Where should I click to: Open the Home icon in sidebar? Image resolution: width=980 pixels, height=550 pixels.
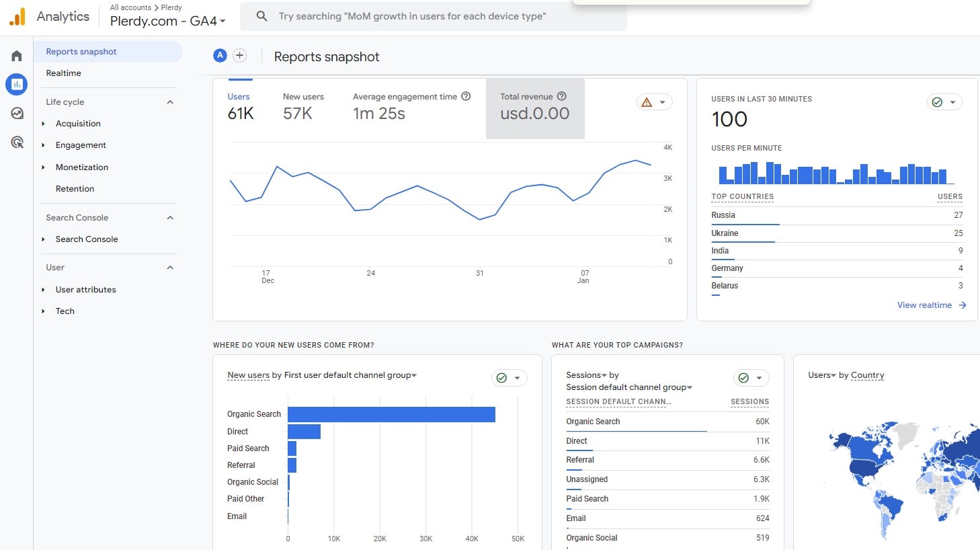click(x=17, y=56)
